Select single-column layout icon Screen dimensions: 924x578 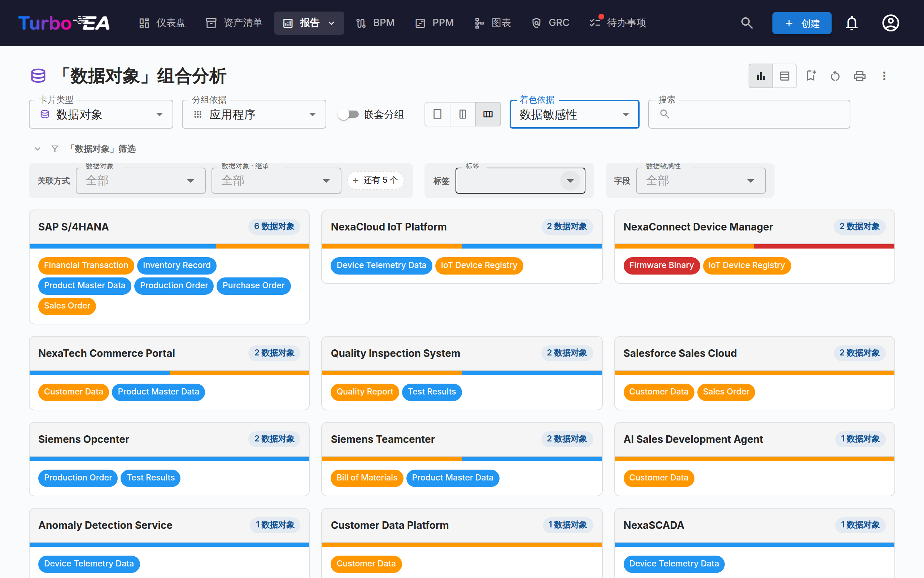[x=437, y=114]
